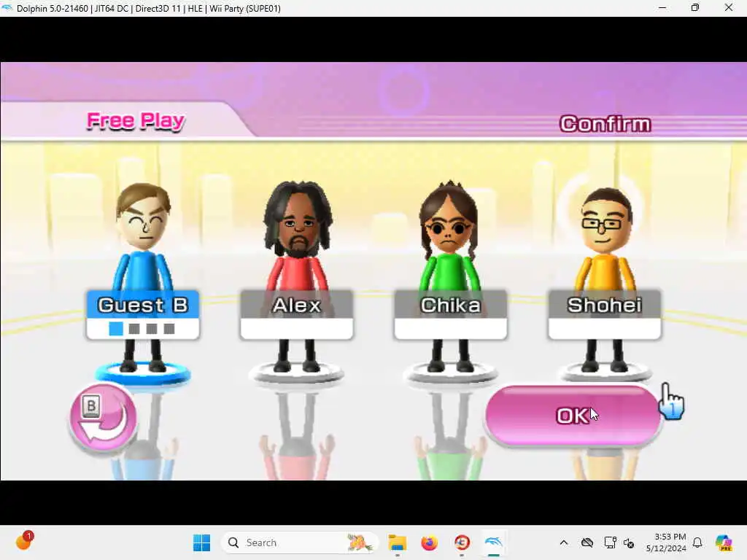This screenshot has width=747, height=560.
Task: Confirm players with the pink OK button
Action: click(573, 416)
